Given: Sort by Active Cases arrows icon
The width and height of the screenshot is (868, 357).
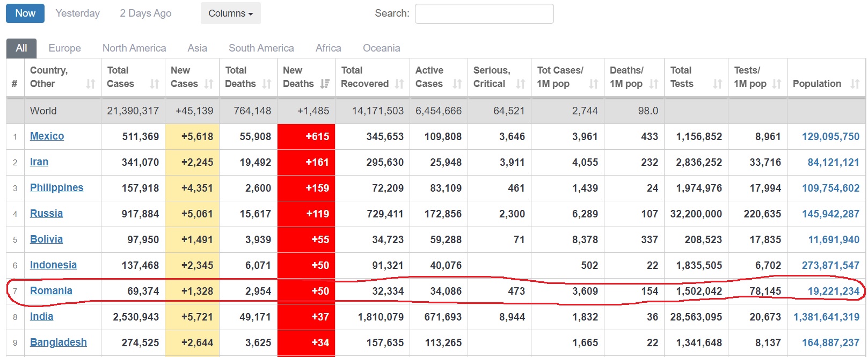Looking at the screenshot, I should (457, 84).
